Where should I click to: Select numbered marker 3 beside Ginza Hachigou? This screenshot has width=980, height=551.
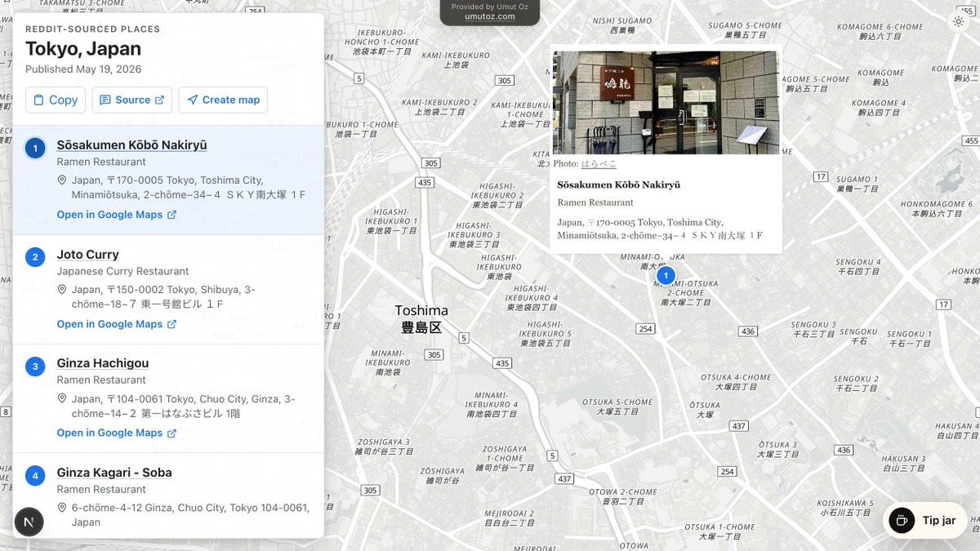coord(35,366)
